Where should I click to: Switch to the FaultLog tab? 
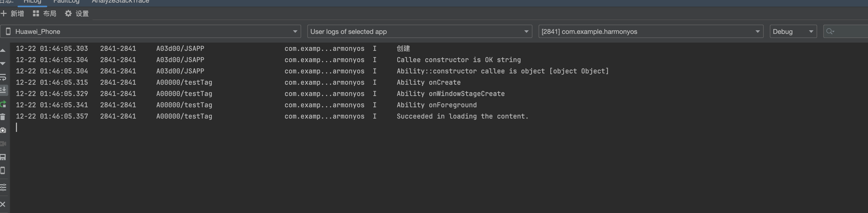tap(66, 2)
